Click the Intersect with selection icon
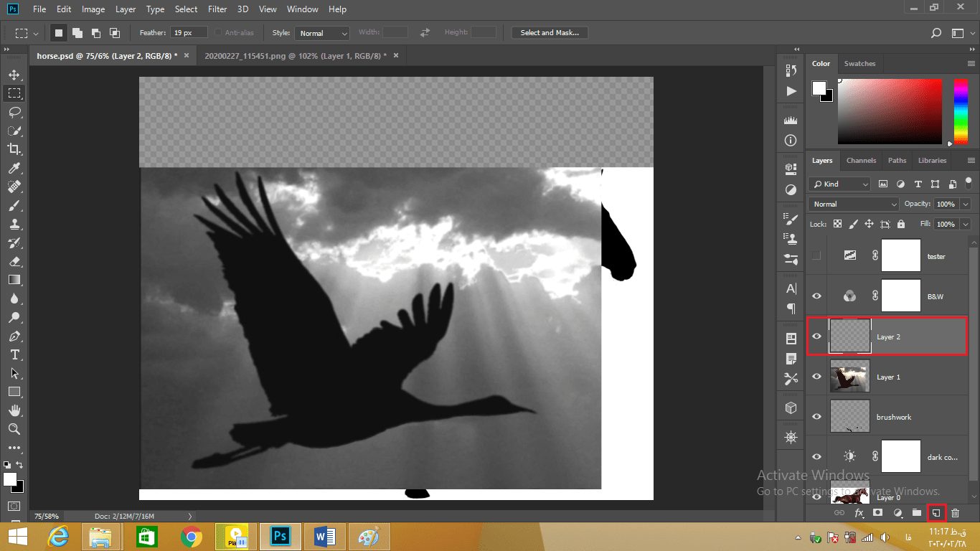This screenshot has width=980, height=551. 115,33
